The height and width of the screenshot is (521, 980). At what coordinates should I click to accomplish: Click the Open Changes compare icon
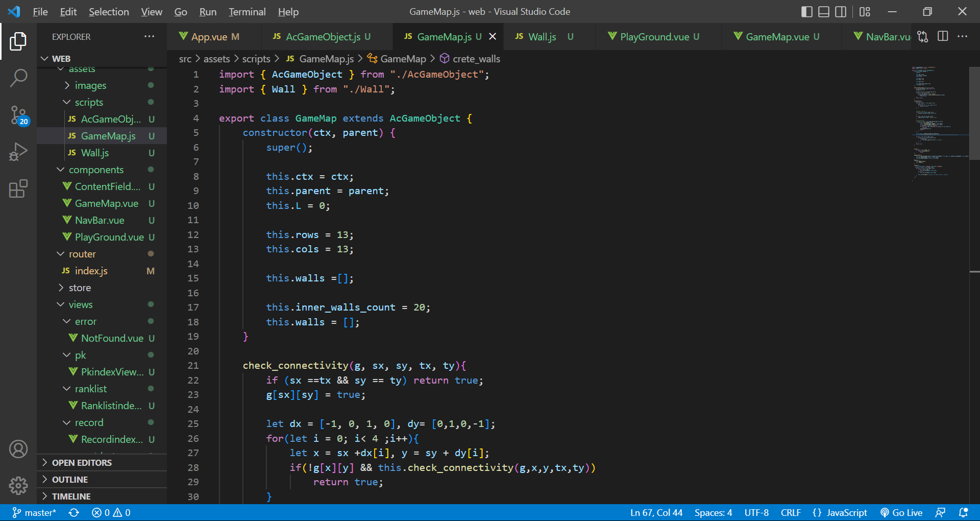(x=923, y=37)
